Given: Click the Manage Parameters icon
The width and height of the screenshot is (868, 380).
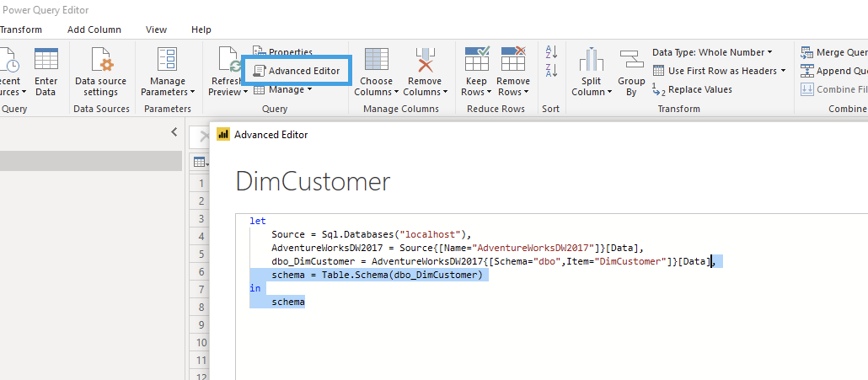Looking at the screenshot, I should tap(167, 59).
